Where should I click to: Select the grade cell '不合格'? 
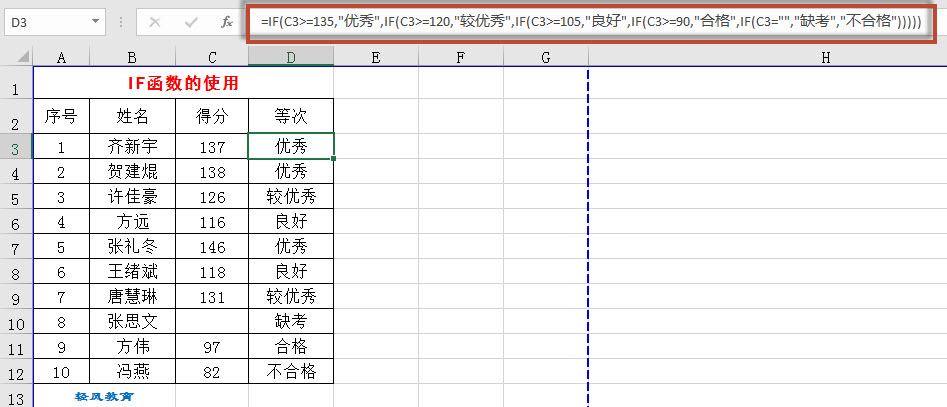click(291, 371)
